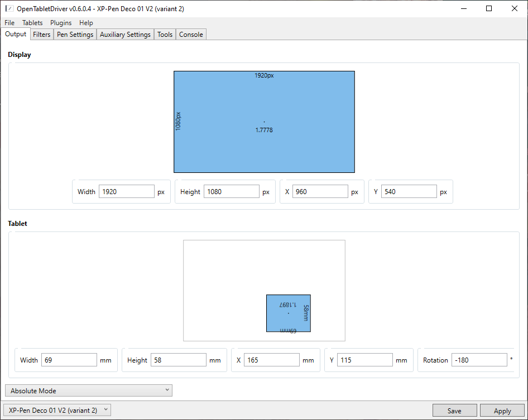Click the display Width input field
The height and width of the screenshot is (420, 528).
click(127, 191)
